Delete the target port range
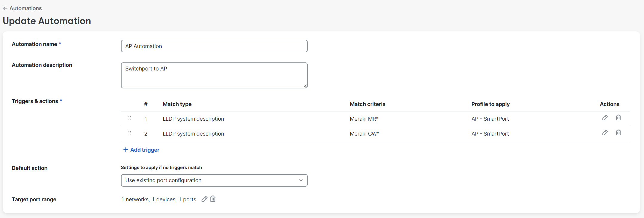 tap(213, 199)
